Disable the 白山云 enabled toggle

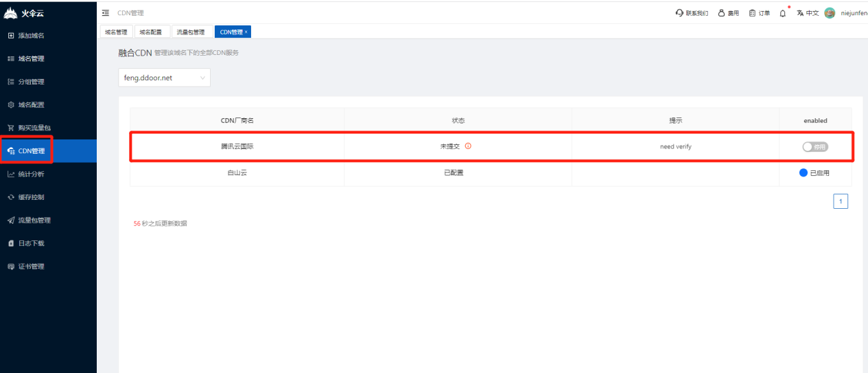(804, 173)
